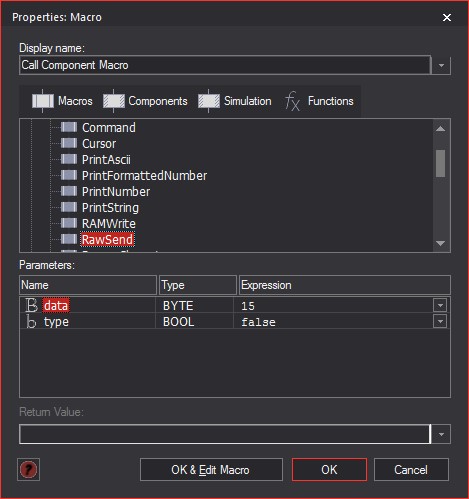Select the type parameter row
The image size is (469, 499).
235,322
